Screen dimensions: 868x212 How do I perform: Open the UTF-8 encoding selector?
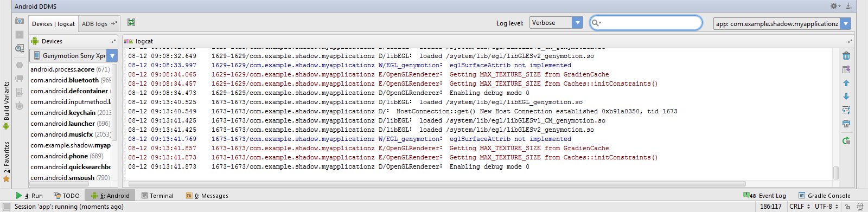(x=827, y=207)
